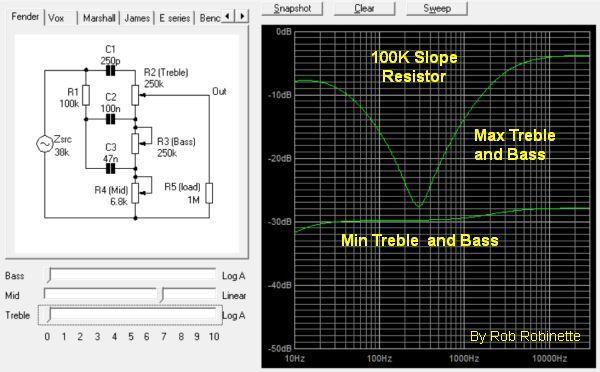
Task: Click the Bass slider thumb
Action: click(49, 275)
